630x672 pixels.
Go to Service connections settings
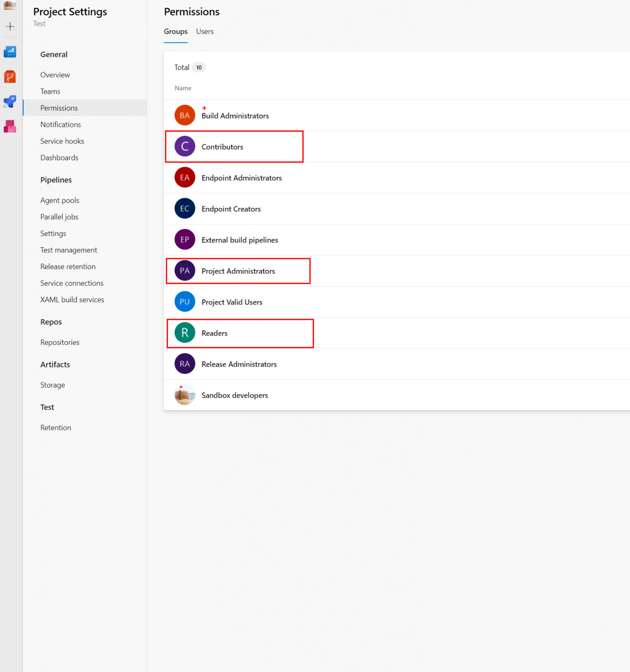[x=72, y=283]
